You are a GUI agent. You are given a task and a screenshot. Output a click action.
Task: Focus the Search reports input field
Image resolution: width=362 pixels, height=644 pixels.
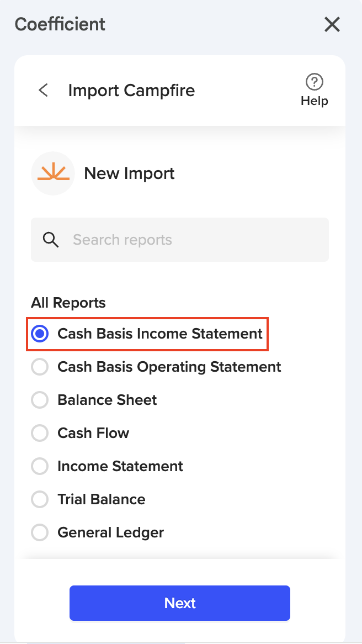click(193, 240)
